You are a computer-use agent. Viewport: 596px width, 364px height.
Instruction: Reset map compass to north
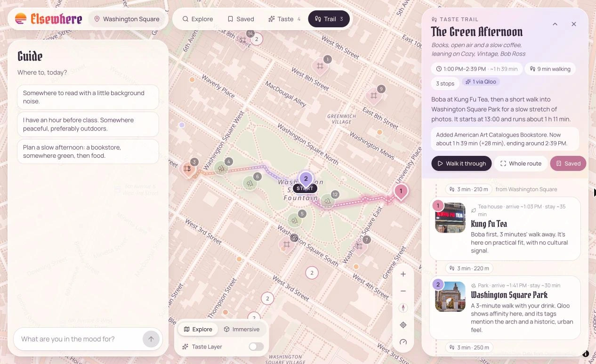[x=403, y=308]
